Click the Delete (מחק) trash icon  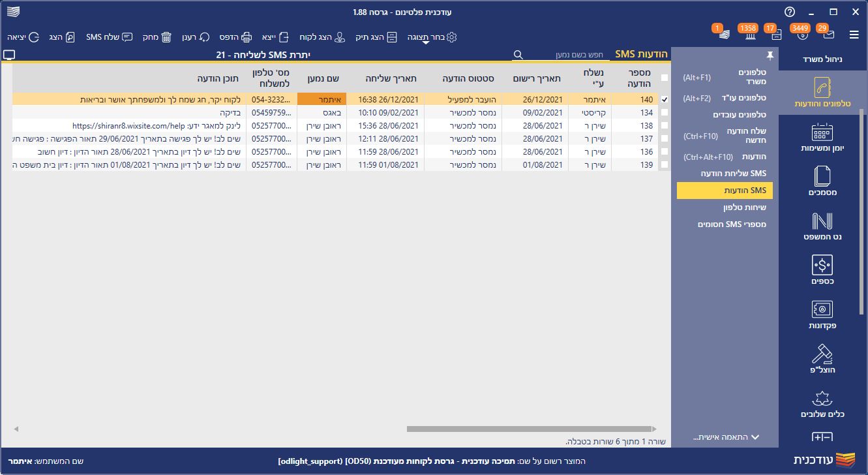pyautogui.click(x=166, y=37)
